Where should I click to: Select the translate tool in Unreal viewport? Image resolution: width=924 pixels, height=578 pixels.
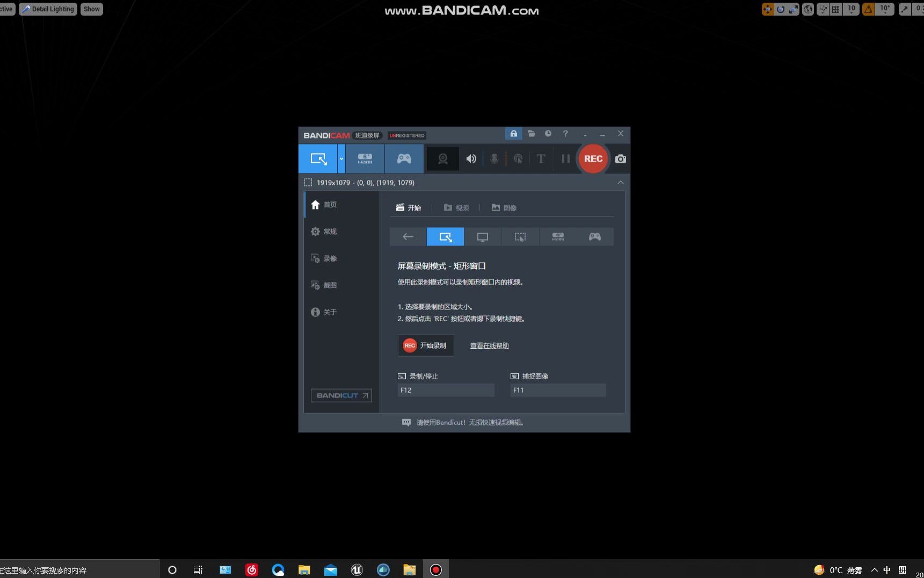click(768, 9)
